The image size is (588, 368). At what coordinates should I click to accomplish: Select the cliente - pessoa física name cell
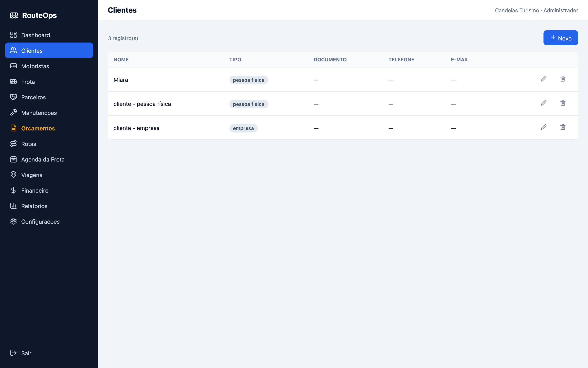point(142,104)
